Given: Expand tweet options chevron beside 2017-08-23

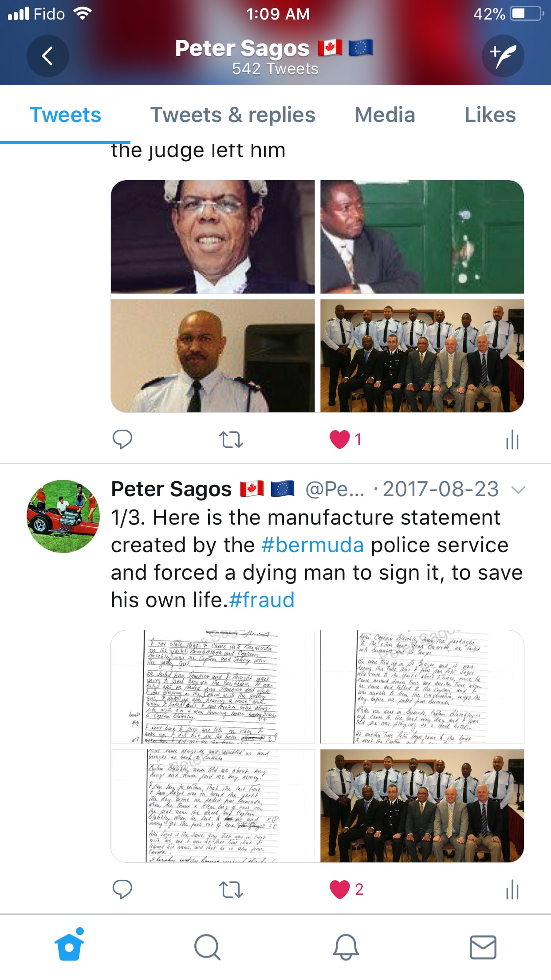Looking at the screenshot, I should click(x=518, y=490).
